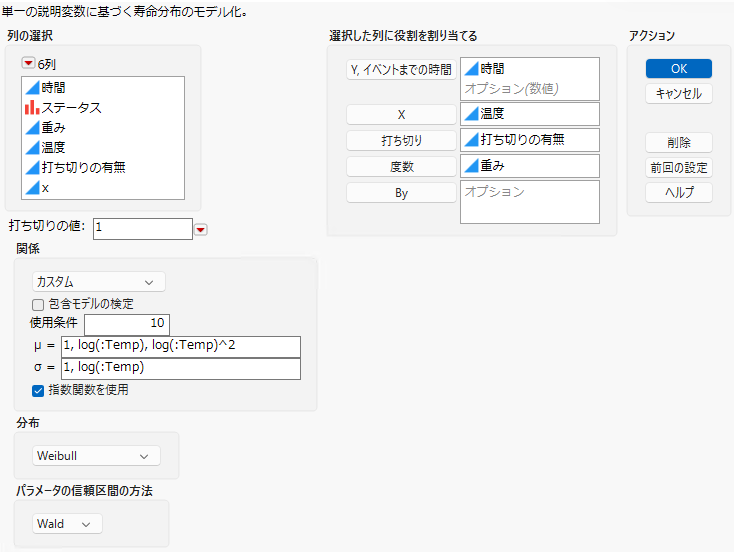This screenshot has height=552, width=734.
Task: Click the continuous icon beside 時間 in list
Action: 32,88
